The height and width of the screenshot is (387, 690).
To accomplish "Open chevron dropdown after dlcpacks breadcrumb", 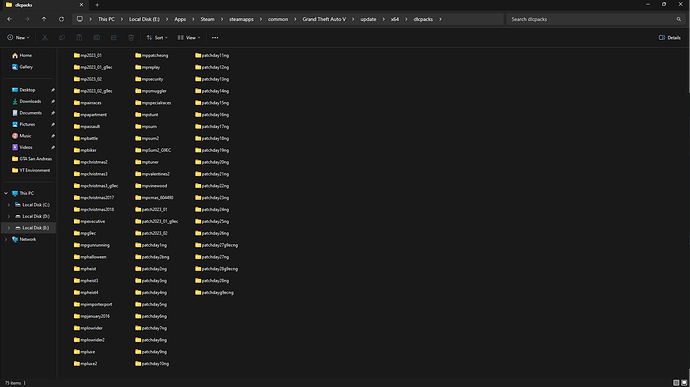I will tap(440, 19).
